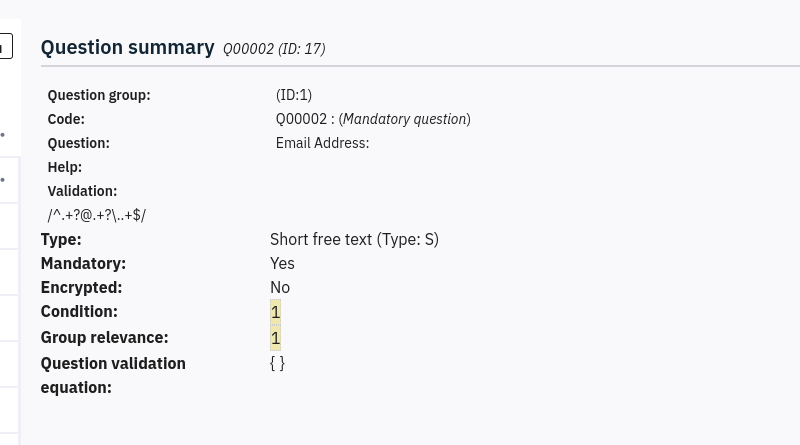
Task: Click the Mandatory question italic text
Action: coord(404,119)
